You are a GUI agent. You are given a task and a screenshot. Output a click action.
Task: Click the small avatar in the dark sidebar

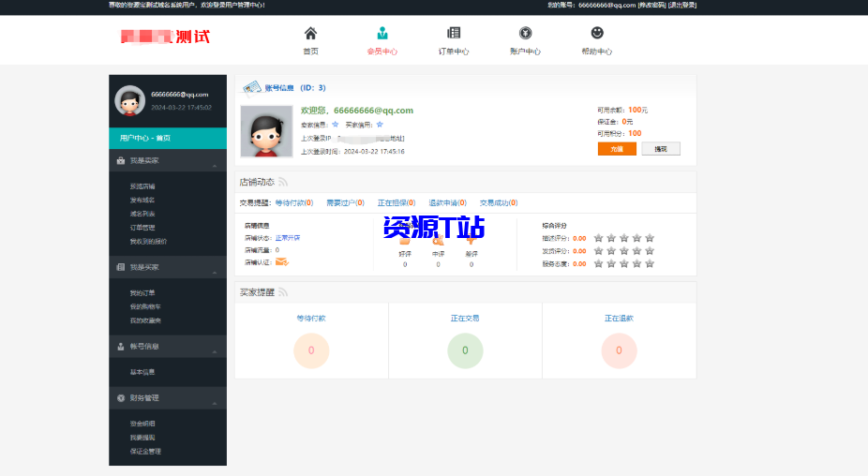pyautogui.click(x=129, y=100)
